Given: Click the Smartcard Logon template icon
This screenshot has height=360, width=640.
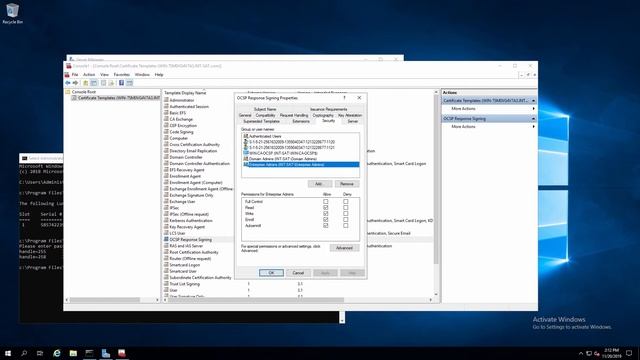Looking at the screenshot, I should tap(166, 264).
